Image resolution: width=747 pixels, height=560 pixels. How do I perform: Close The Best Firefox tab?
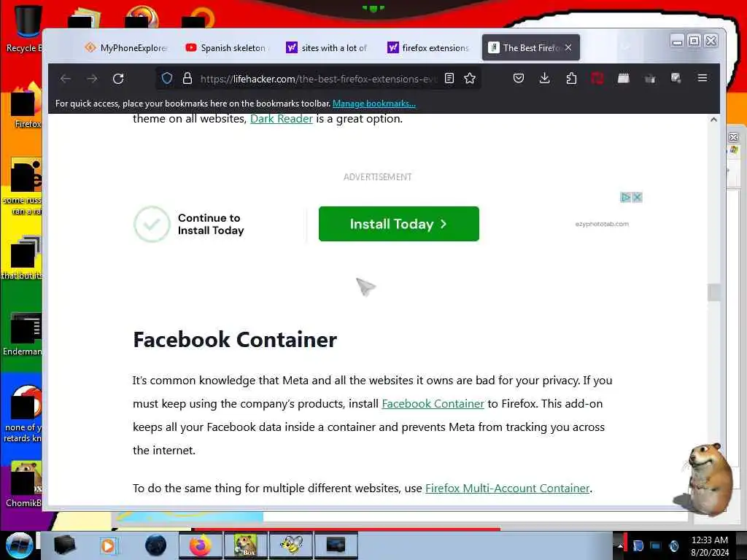(568, 47)
